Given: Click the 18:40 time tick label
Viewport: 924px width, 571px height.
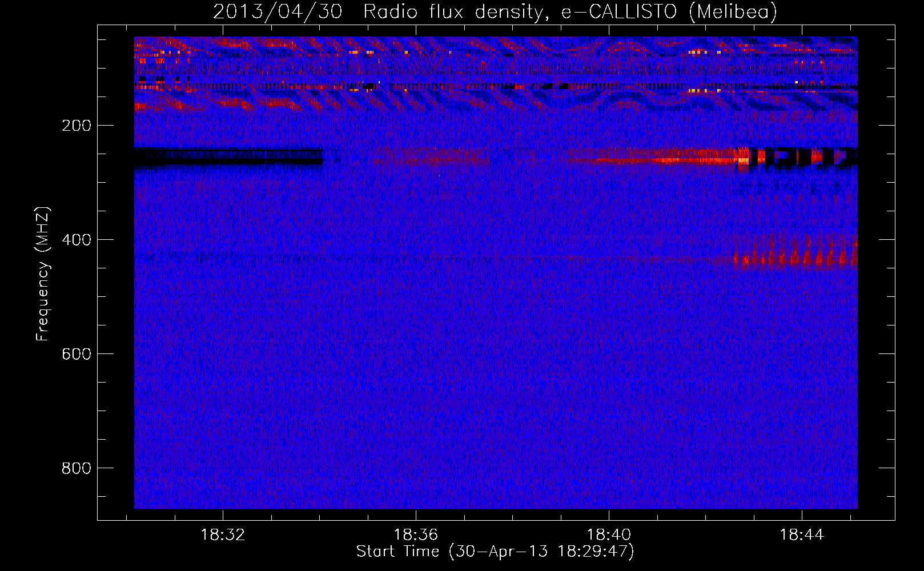Looking at the screenshot, I should click(609, 535).
